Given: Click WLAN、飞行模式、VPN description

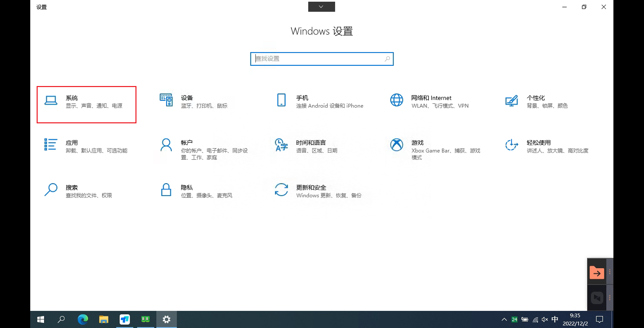Looking at the screenshot, I should tap(440, 106).
